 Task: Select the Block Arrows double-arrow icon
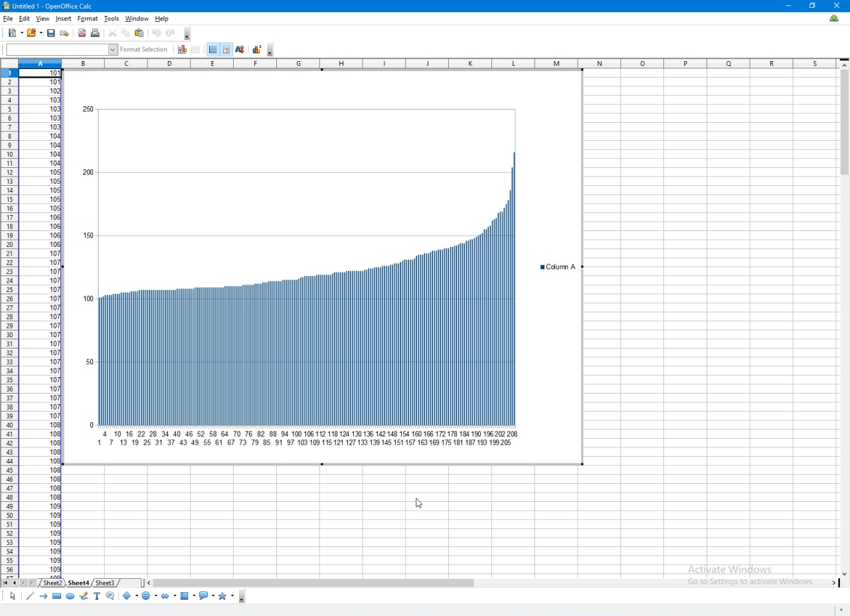click(x=165, y=596)
